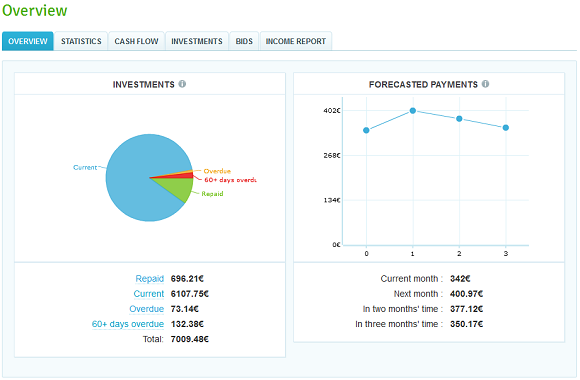Click the month 2 data point
580x380 pixels.
[x=459, y=119]
